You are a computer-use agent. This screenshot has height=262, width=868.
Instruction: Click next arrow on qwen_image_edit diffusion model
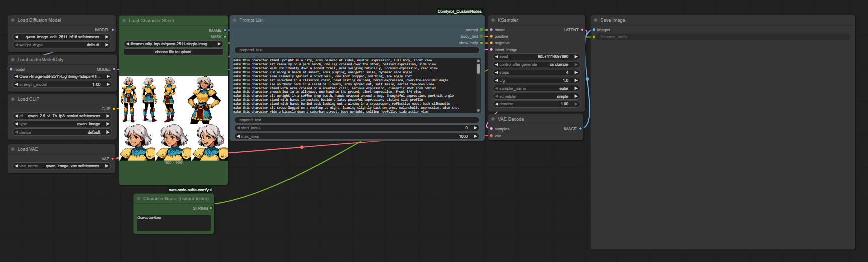click(x=107, y=37)
